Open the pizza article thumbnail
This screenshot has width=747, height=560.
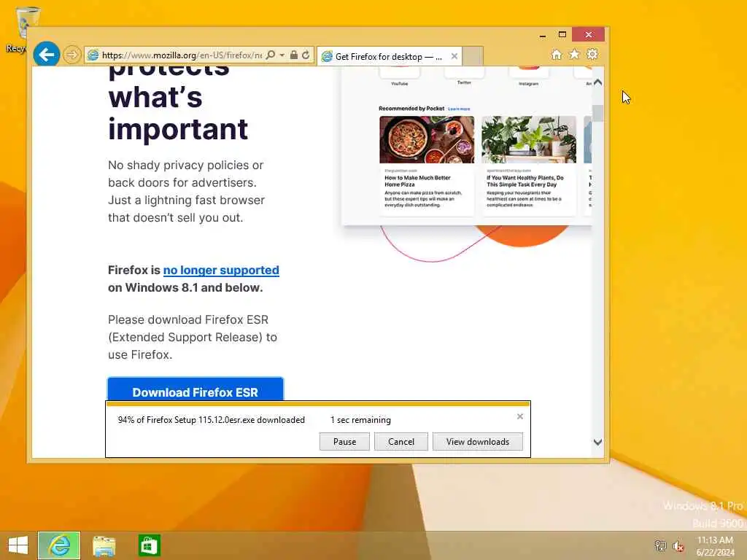(427, 139)
